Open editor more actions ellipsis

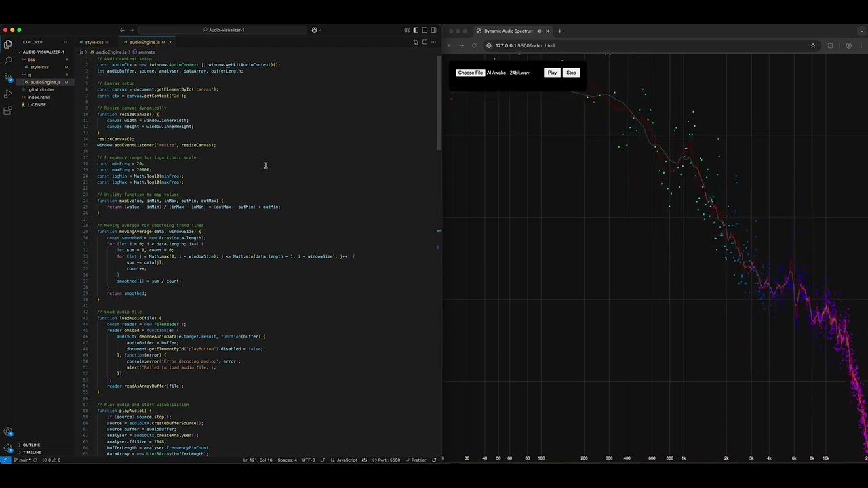(x=433, y=42)
